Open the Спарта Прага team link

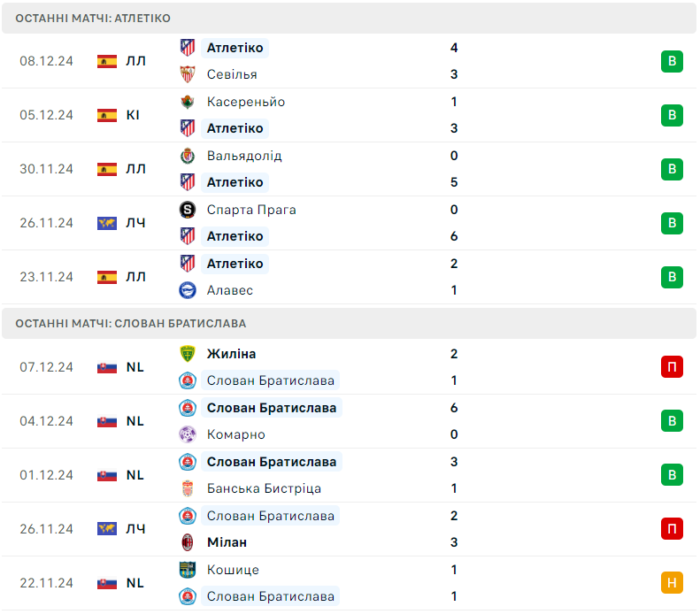pyautogui.click(x=251, y=210)
